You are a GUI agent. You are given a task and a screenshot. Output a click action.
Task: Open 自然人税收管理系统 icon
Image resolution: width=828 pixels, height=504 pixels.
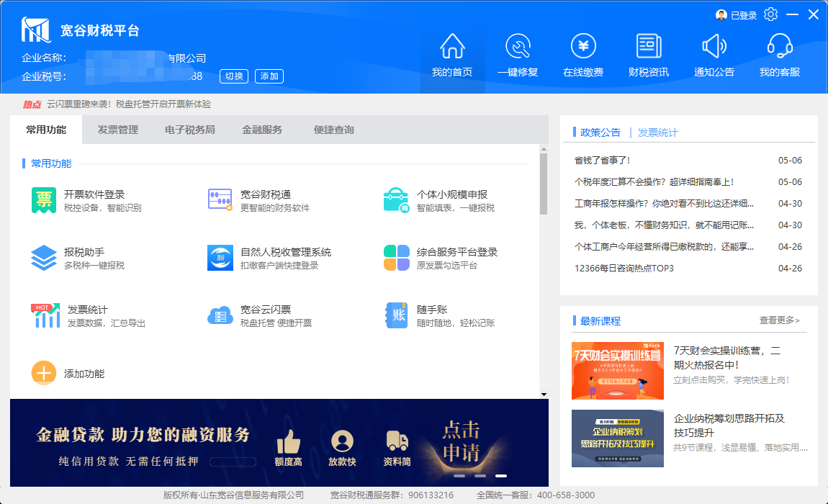point(220,258)
